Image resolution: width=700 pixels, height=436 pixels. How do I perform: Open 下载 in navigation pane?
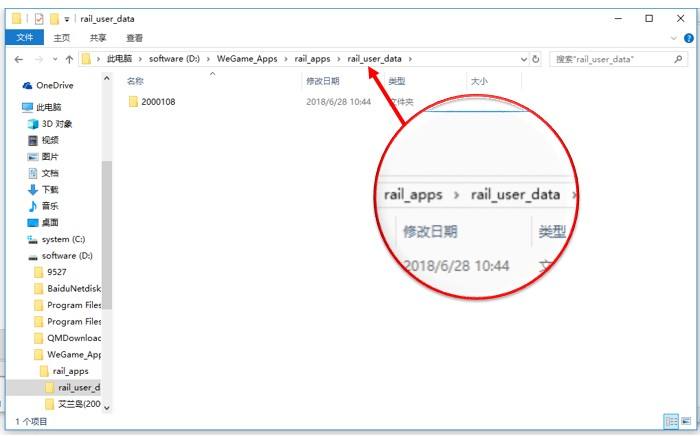[x=50, y=190]
